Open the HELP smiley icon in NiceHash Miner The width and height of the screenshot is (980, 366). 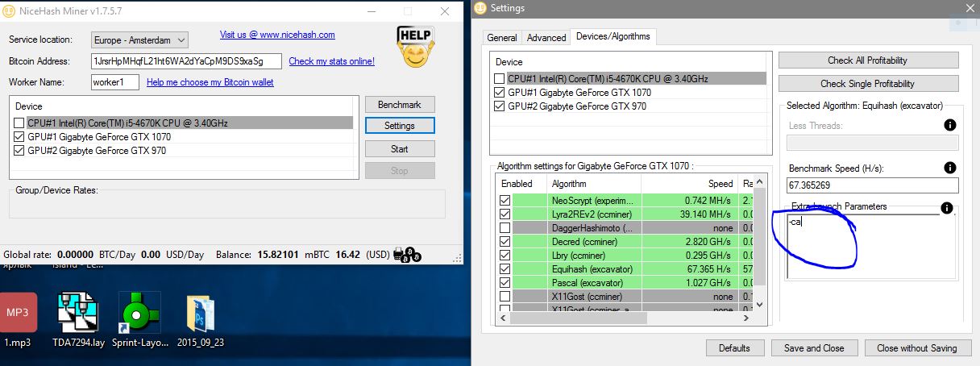point(414,47)
